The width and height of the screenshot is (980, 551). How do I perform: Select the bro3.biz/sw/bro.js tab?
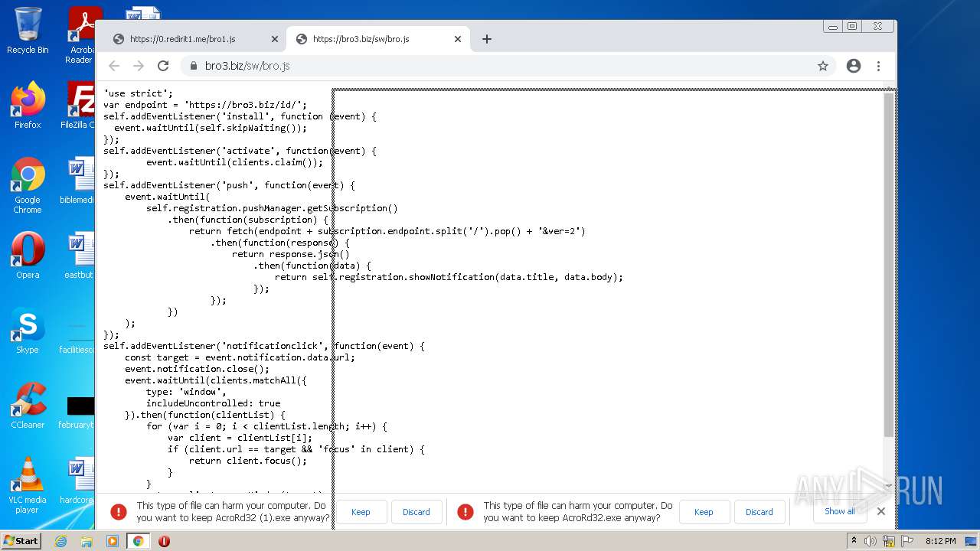pyautogui.click(x=377, y=39)
